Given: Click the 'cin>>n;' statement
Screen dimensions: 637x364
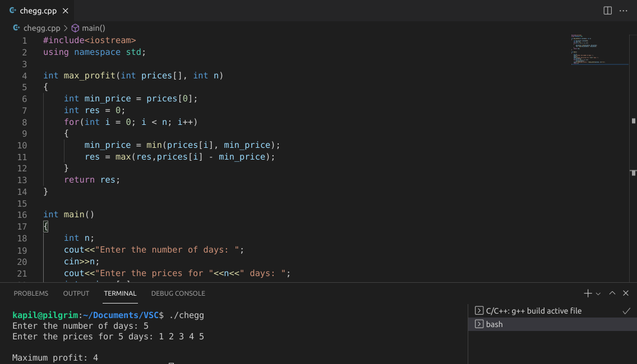Looking at the screenshot, I should [x=81, y=262].
